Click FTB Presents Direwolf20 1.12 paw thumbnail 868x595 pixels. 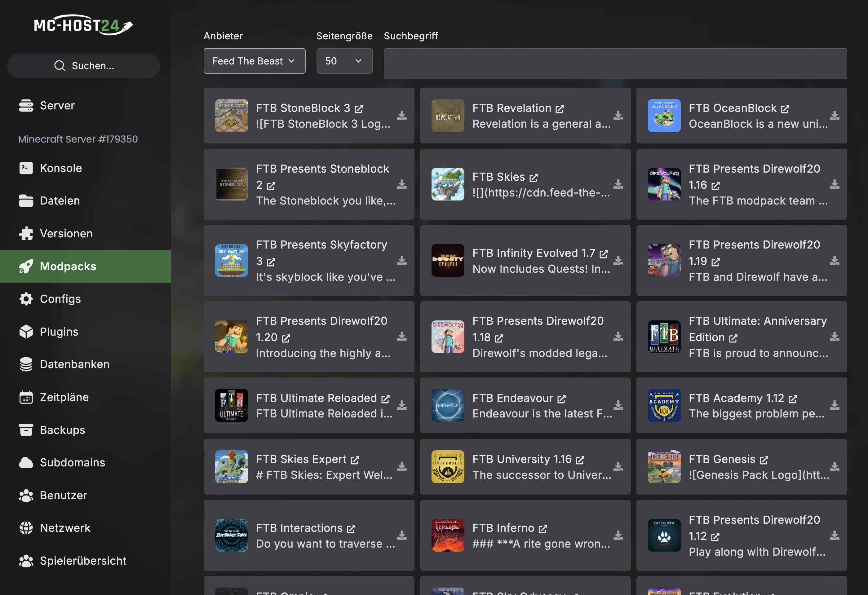[x=664, y=535]
